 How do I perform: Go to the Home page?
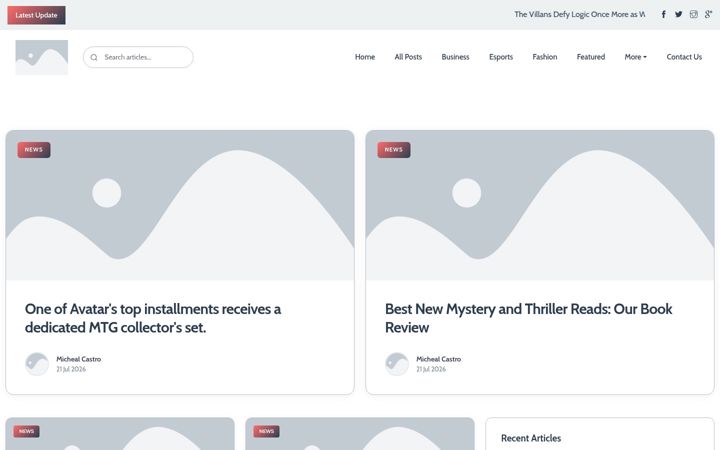(365, 57)
